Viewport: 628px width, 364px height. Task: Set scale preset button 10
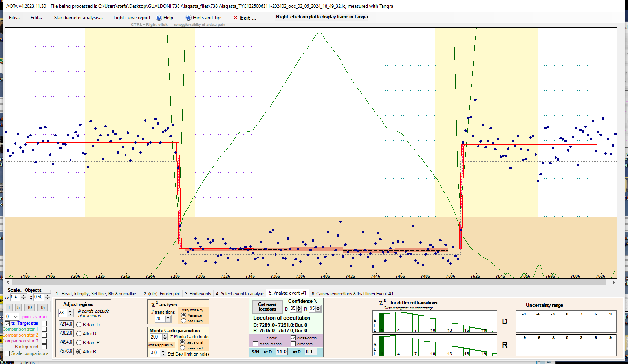(x=29, y=308)
